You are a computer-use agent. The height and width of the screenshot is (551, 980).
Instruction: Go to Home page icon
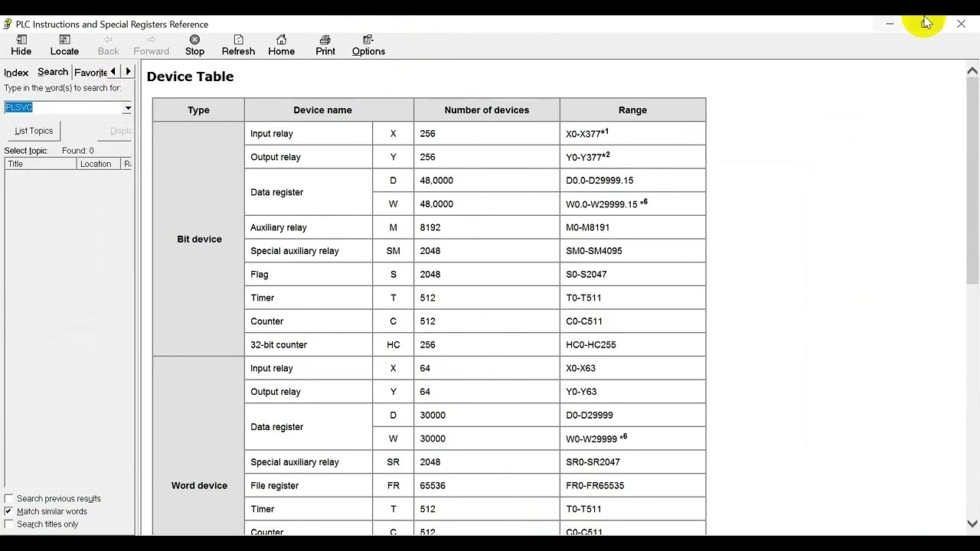pyautogui.click(x=281, y=45)
